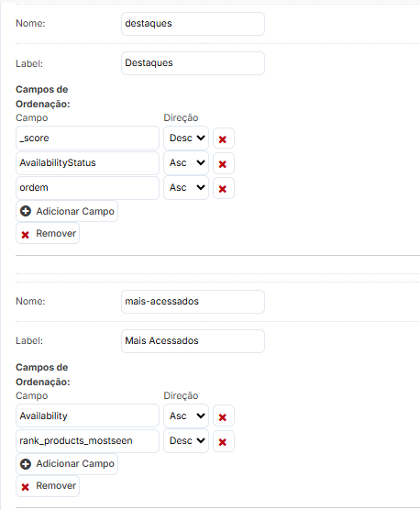The width and height of the screenshot is (420, 510).
Task: Open direction dropdown for AvailabilityStatus
Action: coord(186,163)
